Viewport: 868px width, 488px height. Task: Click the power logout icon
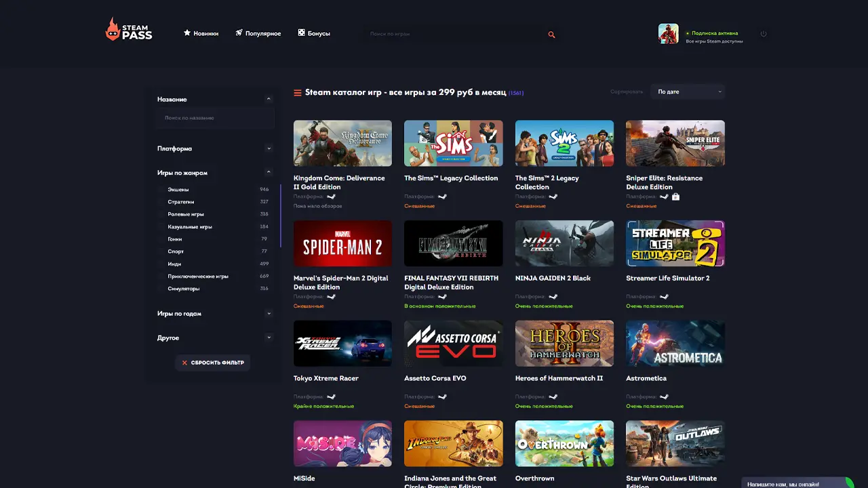coord(764,34)
